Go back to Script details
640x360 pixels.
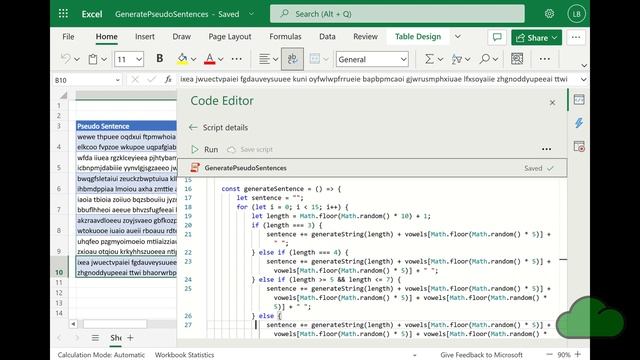[x=219, y=127]
